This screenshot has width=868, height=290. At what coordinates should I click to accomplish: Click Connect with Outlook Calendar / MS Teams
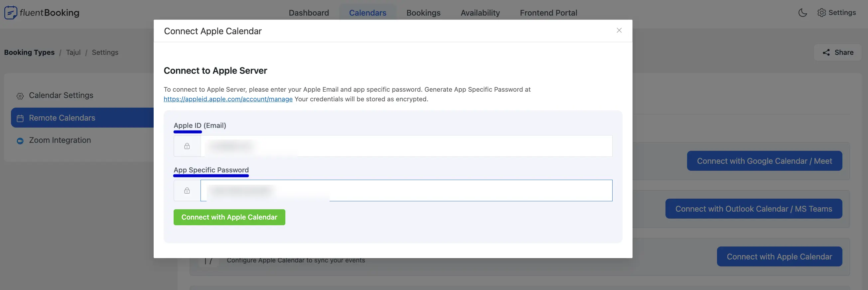click(x=754, y=209)
